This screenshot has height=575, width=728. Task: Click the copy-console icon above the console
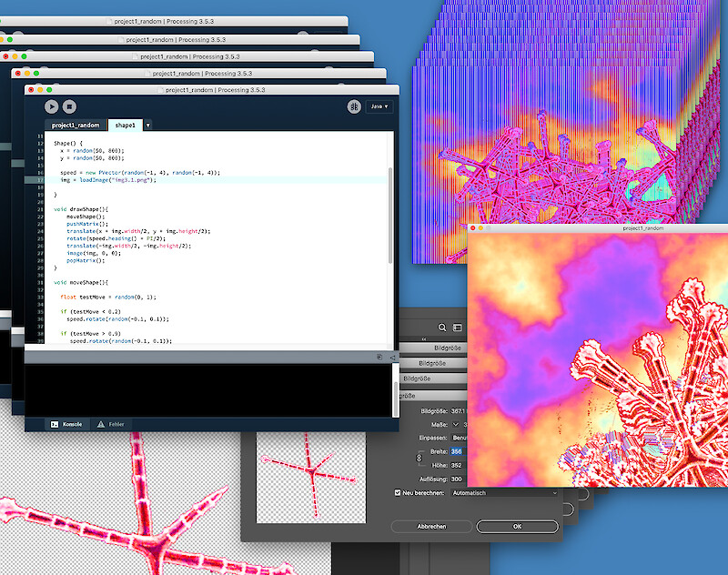[379, 358]
